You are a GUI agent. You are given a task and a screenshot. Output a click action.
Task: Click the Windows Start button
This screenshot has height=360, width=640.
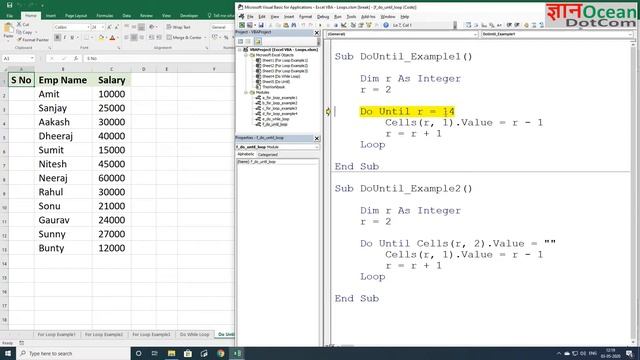tap(8, 353)
